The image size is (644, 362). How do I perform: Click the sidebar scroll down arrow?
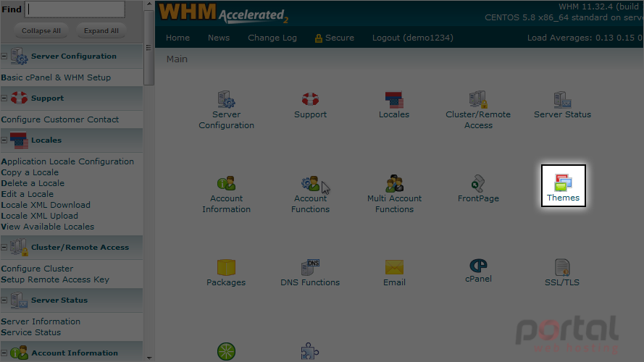149,358
